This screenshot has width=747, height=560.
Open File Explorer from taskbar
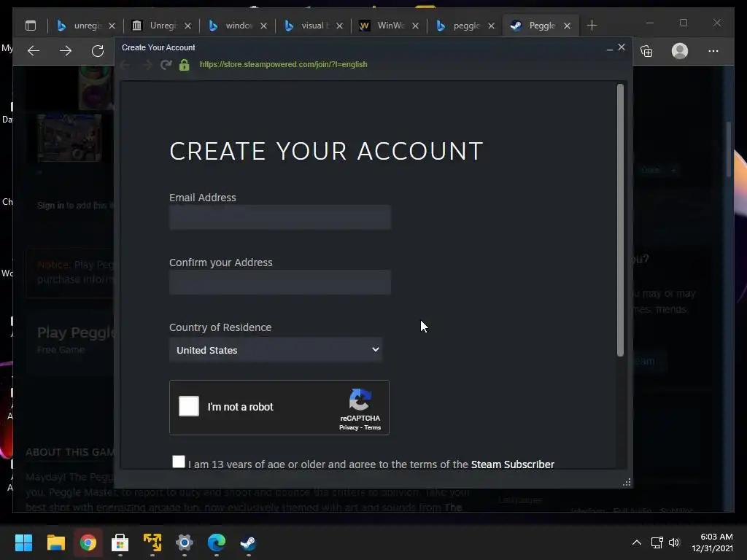click(x=55, y=542)
